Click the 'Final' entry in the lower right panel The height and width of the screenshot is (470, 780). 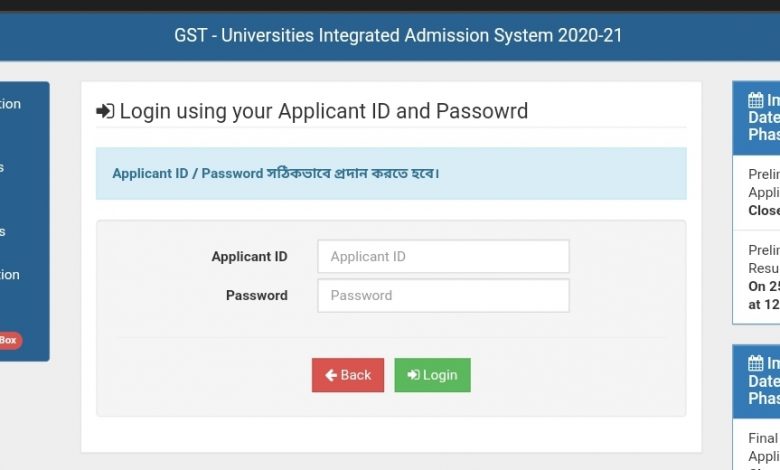pyautogui.click(x=763, y=438)
